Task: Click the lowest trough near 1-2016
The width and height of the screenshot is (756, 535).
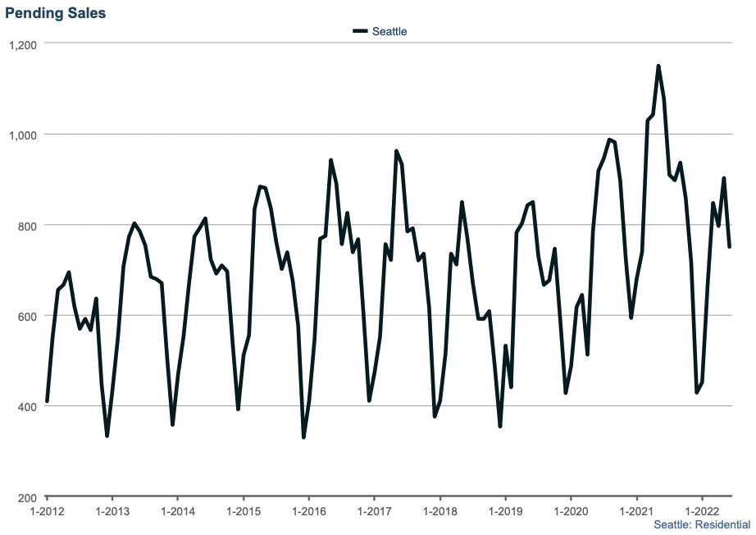Action: pyautogui.click(x=303, y=437)
